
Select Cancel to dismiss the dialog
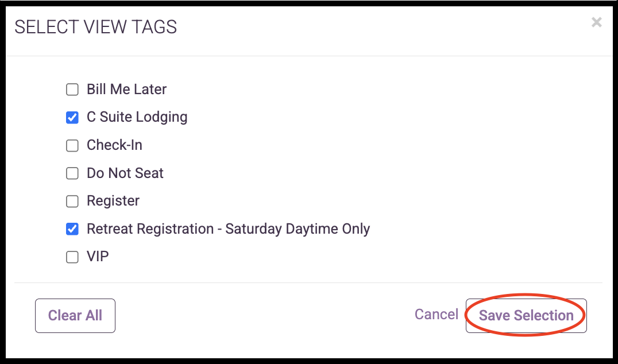click(436, 314)
